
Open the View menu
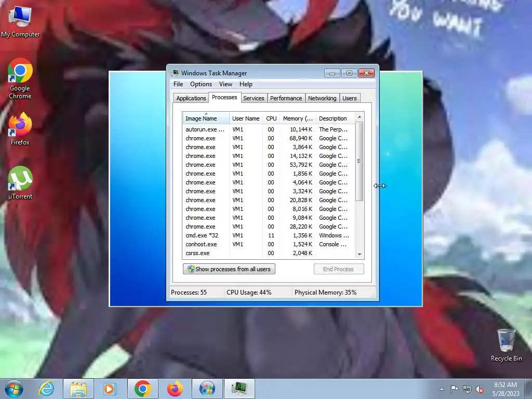pyautogui.click(x=225, y=84)
